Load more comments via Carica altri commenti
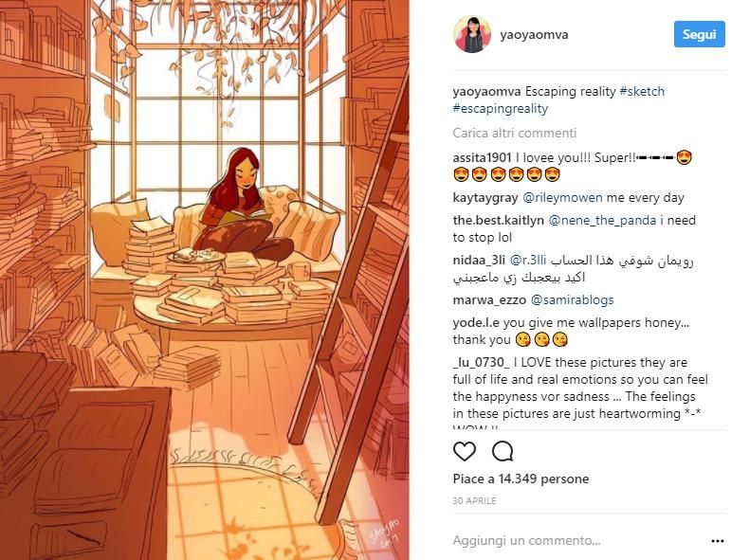 514,133
